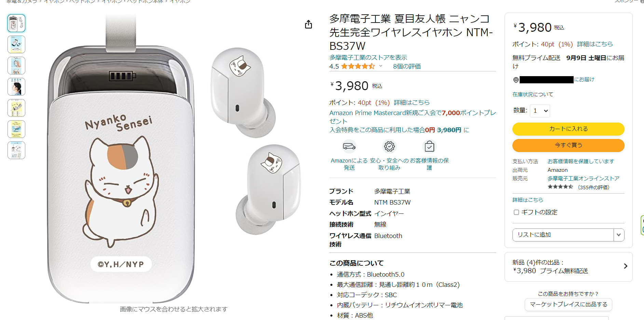The image size is (644, 320).
Task: Click マーケットプレイスに出品する button
Action: 568,304
